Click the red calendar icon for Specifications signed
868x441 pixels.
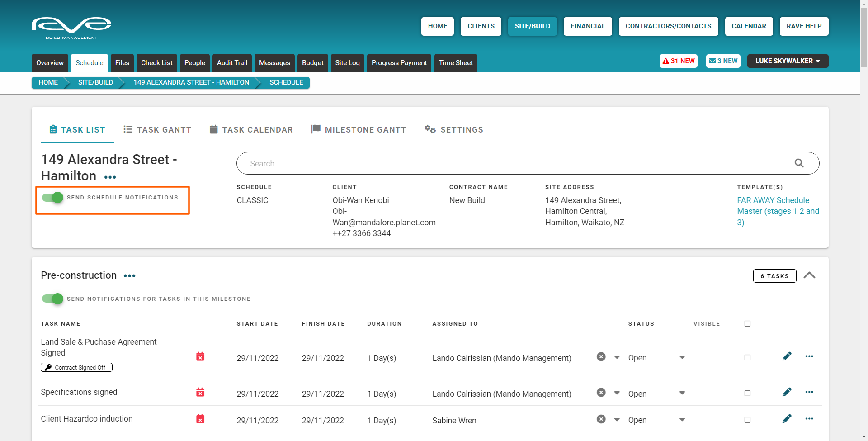click(x=200, y=392)
